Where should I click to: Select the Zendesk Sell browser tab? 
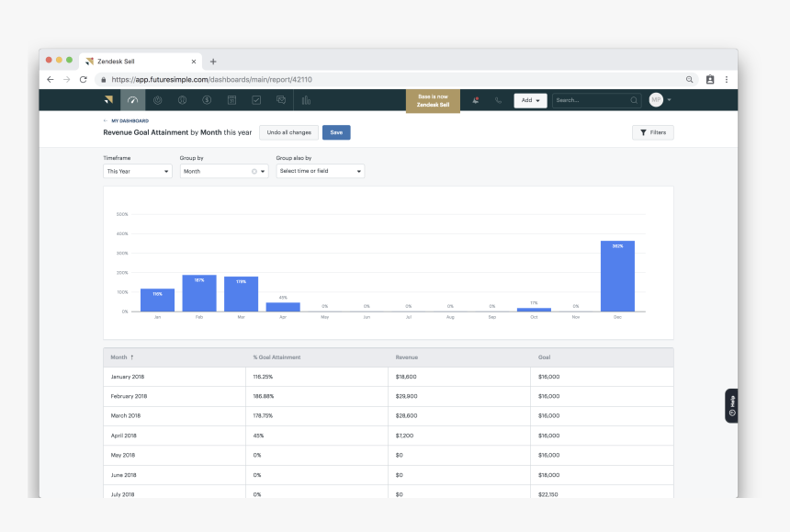click(x=141, y=62)
